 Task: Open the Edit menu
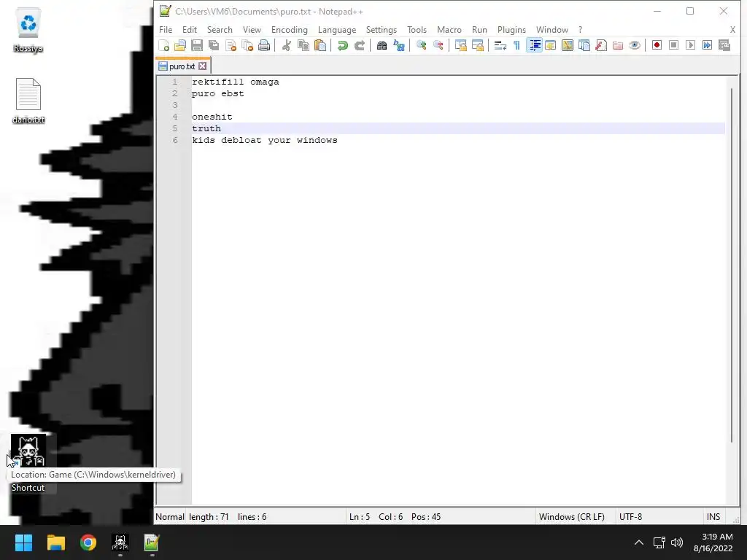click(x=190, y=29)
